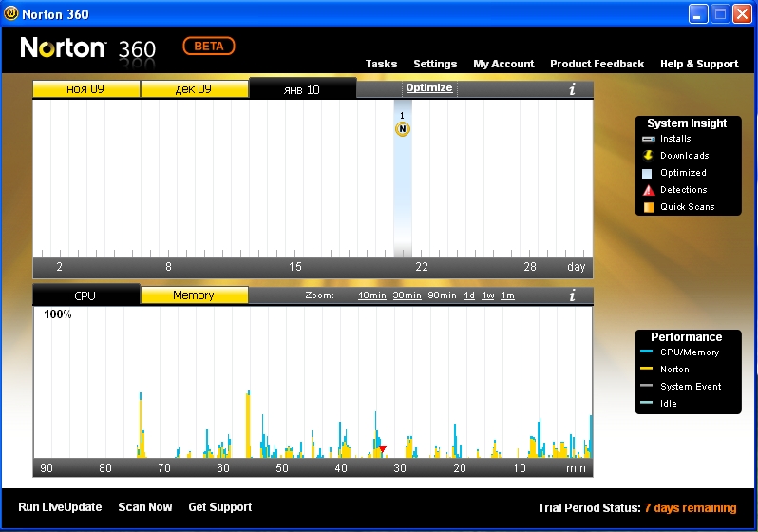Click the System Event legend label
758x532 pixels.
click(691, 386)
